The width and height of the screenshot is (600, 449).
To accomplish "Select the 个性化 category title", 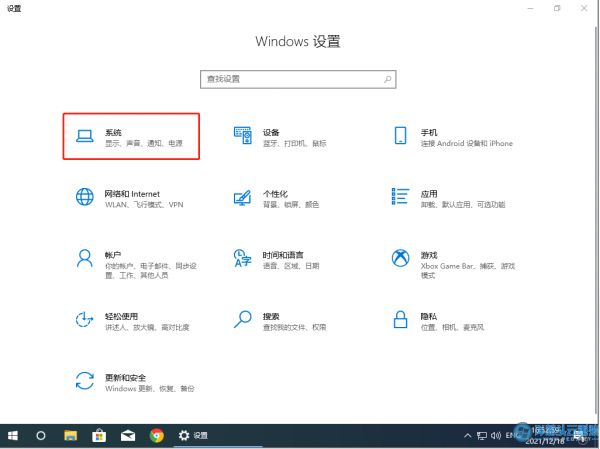I will 275,194.
